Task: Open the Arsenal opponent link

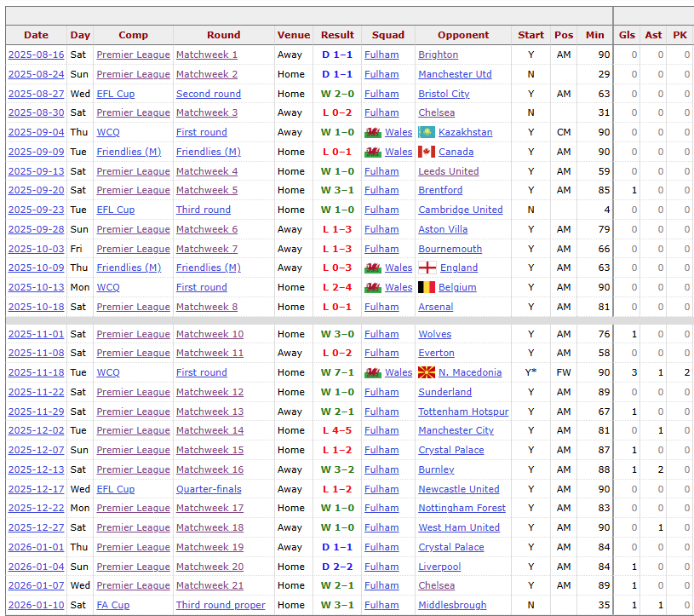Action: [x=435, y=307]
